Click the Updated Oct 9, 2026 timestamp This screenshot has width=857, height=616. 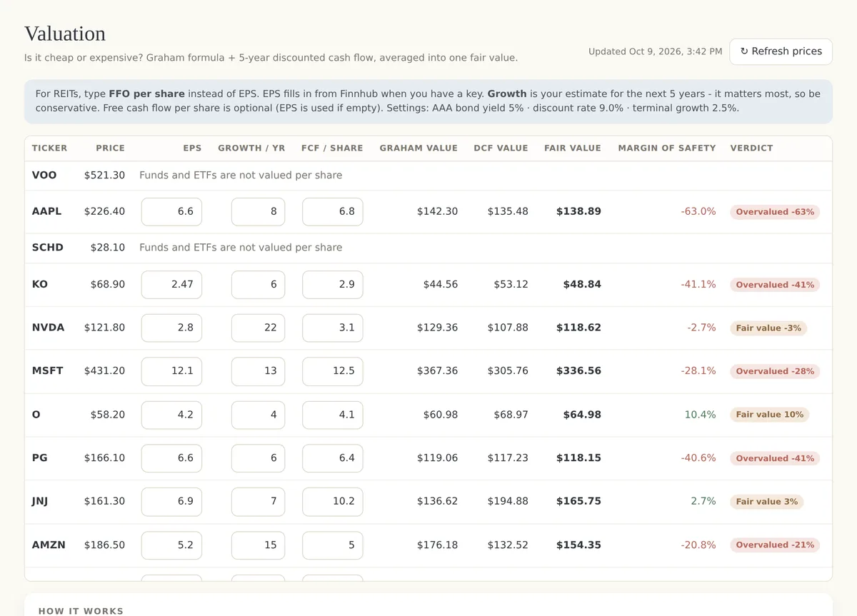coord(655,51)
